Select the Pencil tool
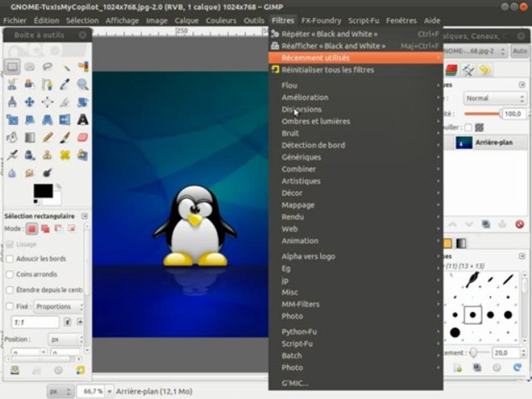Screen dimensions: 532x399 point(48,137)
